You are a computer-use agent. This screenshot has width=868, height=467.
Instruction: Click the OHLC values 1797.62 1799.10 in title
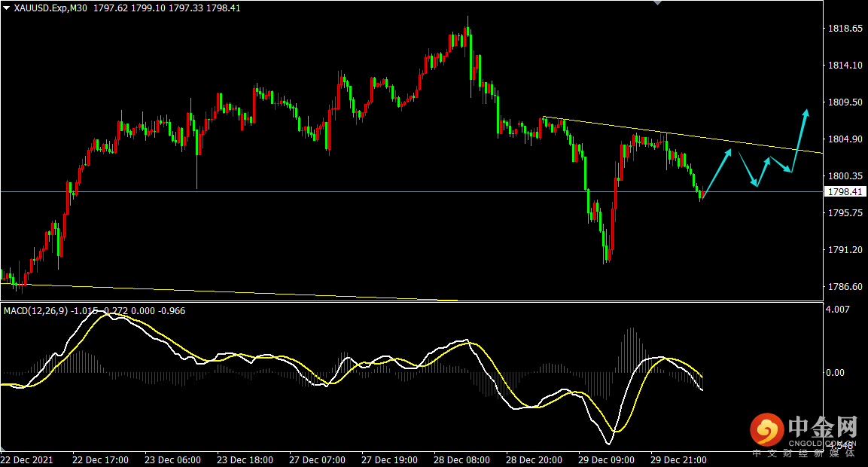coord(129,8)
